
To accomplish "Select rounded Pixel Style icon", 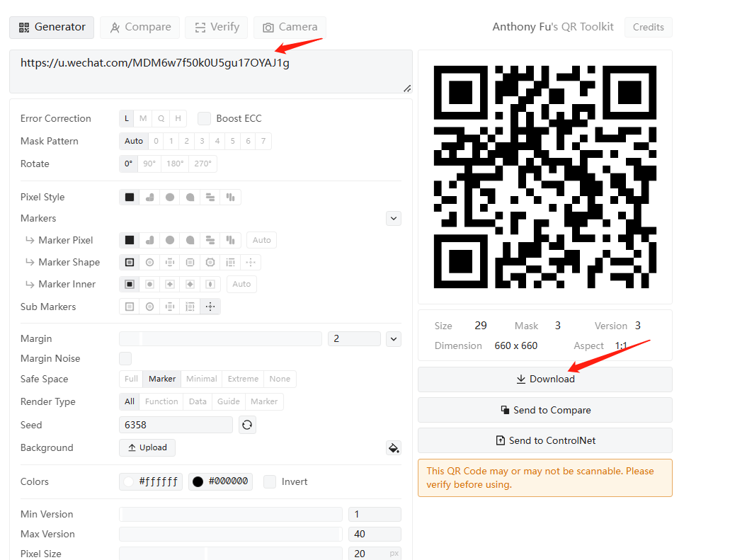I will pos(149,197).
